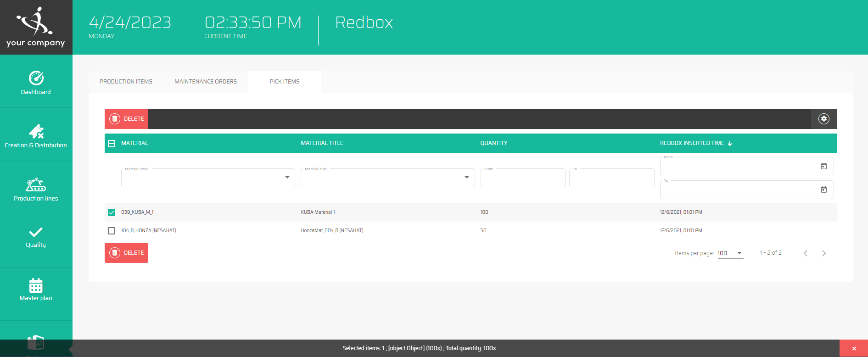Switch to the Production Items tab

tap(126, 82)
